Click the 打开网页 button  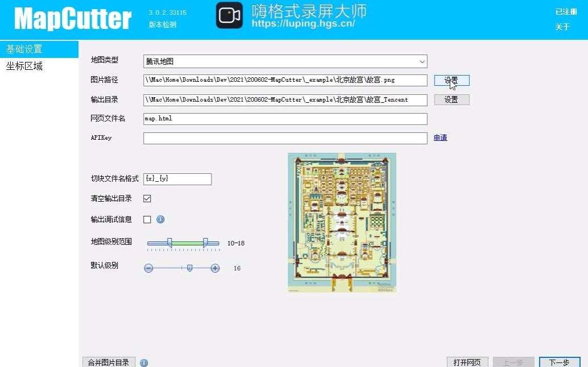tap(467, 362)
